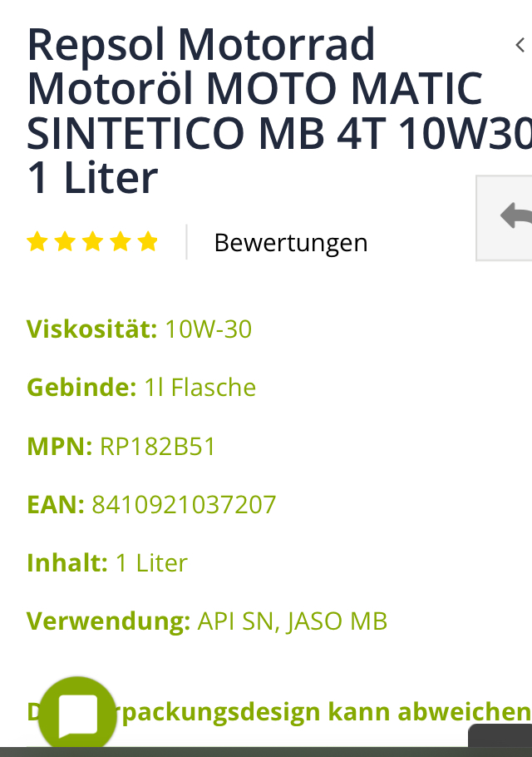Open the green chat bubble widget
Image resolution: width=532 pixels, height=757 pixels.
click(77, 715)
